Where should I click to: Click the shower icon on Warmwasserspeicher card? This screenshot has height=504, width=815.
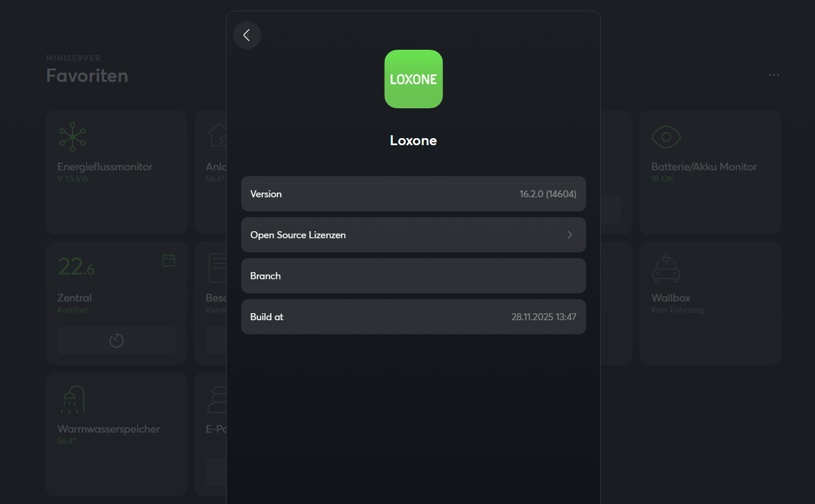click(73, 399)
